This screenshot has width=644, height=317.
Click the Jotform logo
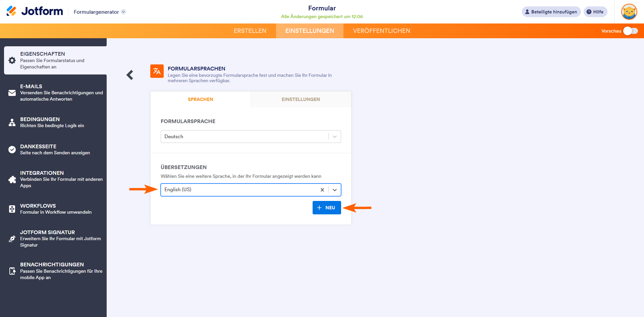tap(35, 11)
